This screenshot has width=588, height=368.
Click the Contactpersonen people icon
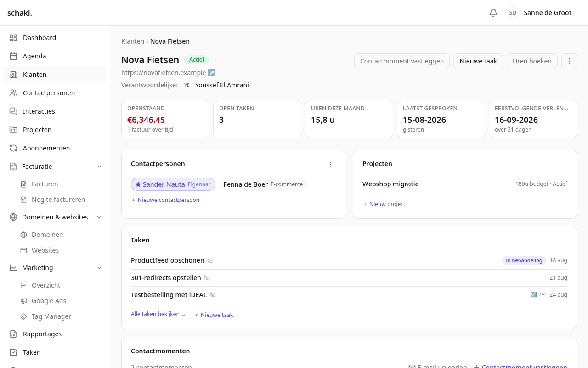tap(13, 93)
